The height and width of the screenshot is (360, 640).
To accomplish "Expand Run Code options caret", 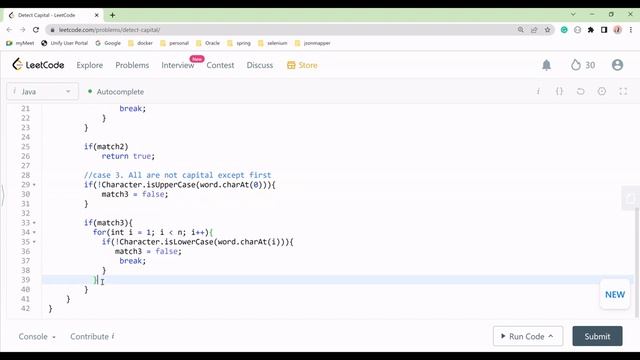I will pyautogui.click(x=551, y=336).
